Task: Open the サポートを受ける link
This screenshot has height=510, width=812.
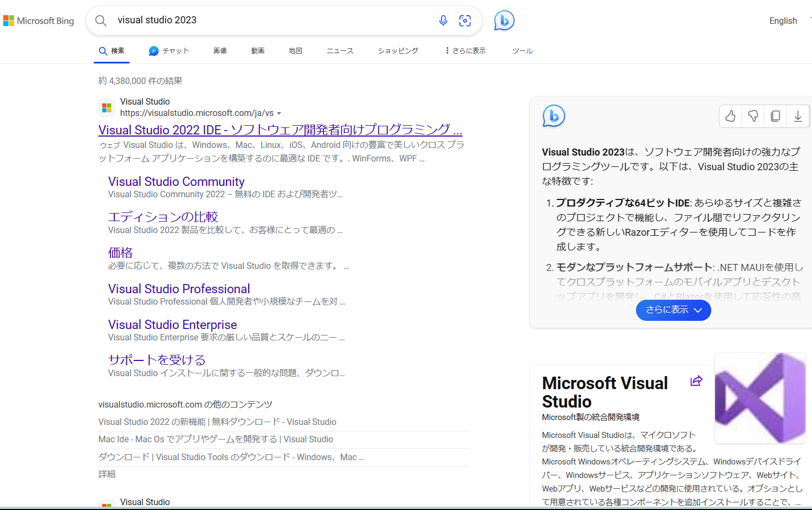Action: [x=157, y=360]
